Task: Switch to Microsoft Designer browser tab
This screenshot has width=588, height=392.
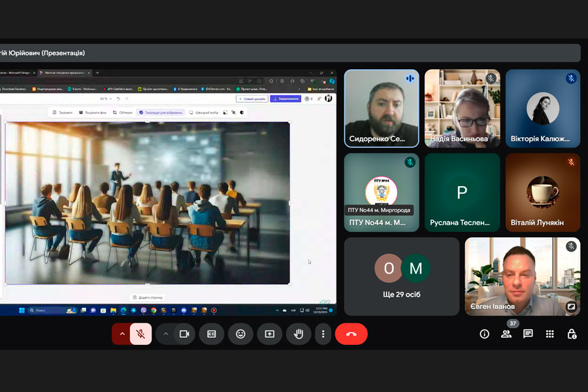Action: (x=17, y=73)
